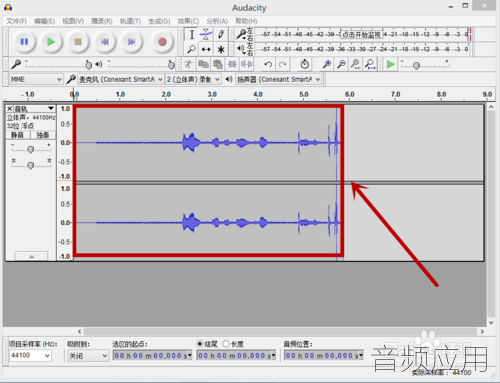Click the Undo arrow icon
Viewport: 500px width, 383px height.
point(268,64)
